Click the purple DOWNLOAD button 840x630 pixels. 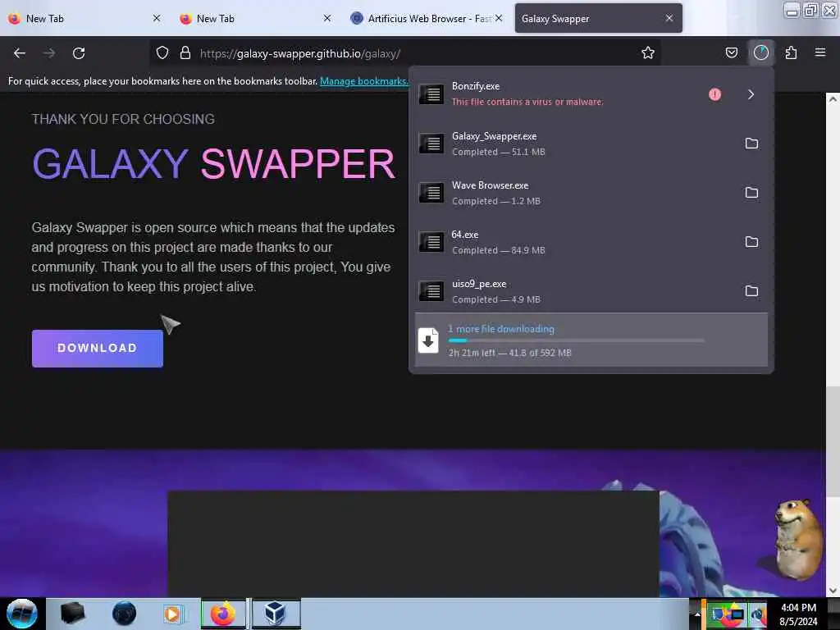tap(98, 348)
